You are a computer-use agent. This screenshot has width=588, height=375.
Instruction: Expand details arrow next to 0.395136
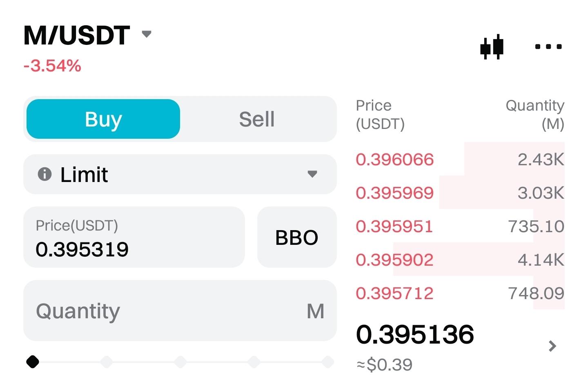tap(552, 346)
